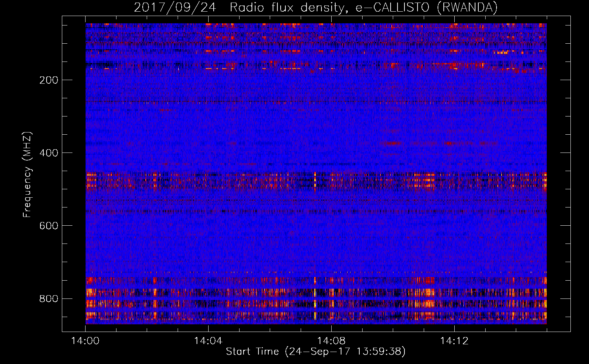Image resolution: width=589 pixels, height=364 pixels.
Task: Click the 'Frequency (MHZ)' axis label
Action: [27, 174]
